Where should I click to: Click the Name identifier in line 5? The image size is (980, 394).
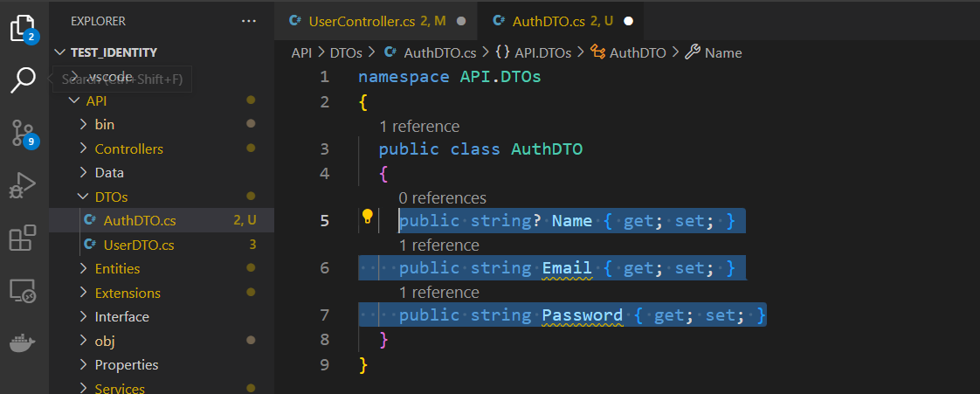572,221
